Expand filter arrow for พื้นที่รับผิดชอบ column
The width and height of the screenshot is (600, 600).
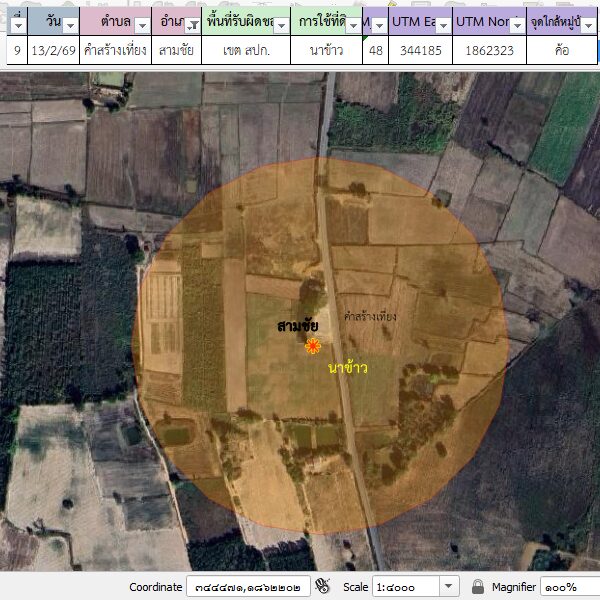(x=283, y=26)
